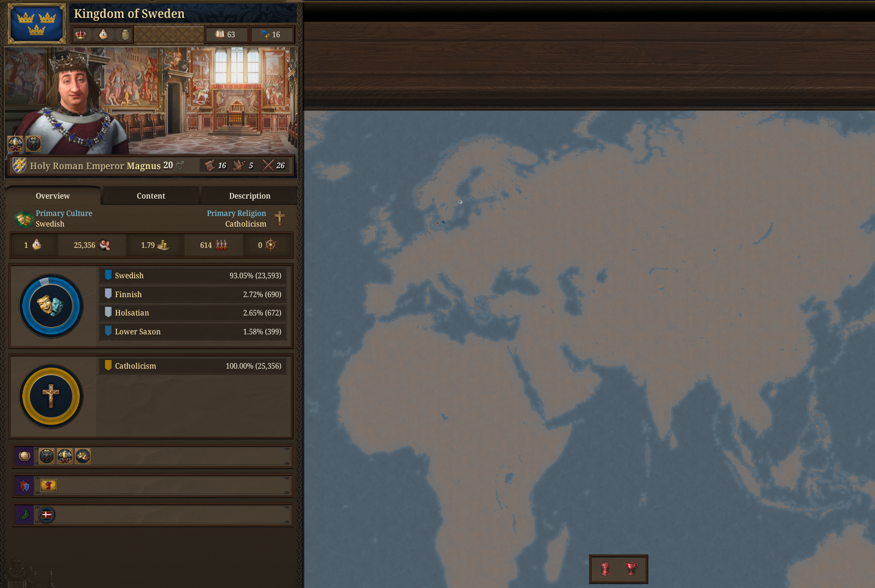Click the town icon beside the number 1
Screen dimensions: 875x588
(x=37, y=244)
